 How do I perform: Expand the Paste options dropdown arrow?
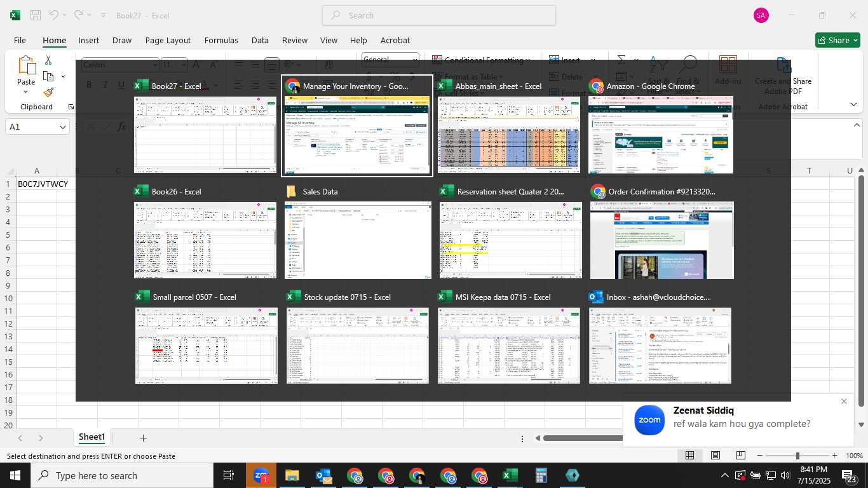[26, 93]
